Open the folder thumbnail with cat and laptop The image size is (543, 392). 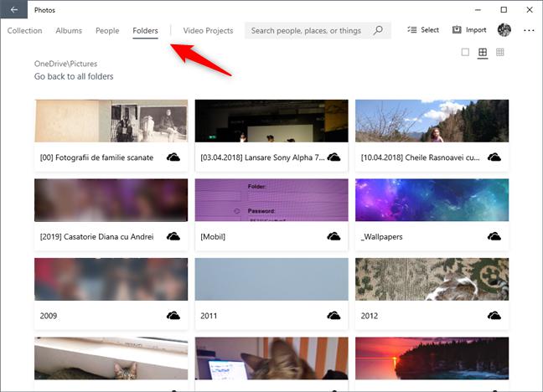pos(271,358)
